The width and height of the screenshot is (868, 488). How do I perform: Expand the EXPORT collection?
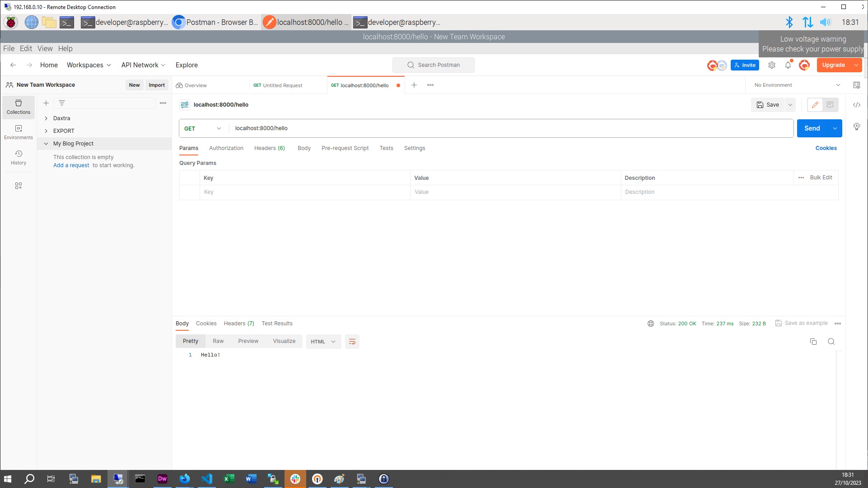[46, 131]
